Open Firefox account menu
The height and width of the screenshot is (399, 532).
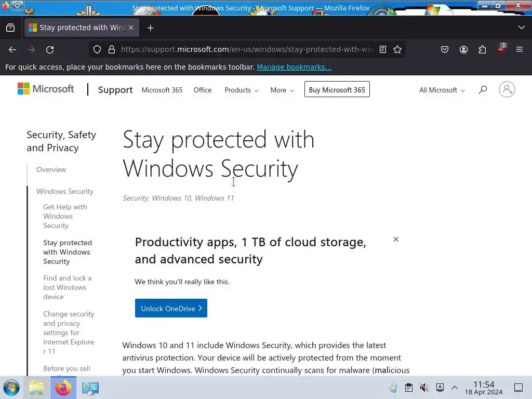[x=463, y=49]
